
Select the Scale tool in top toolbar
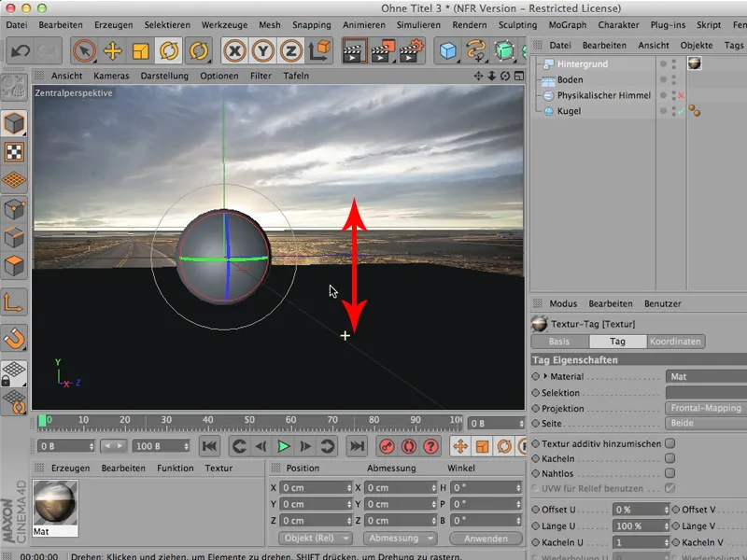pyautogui.click(x=141, y=50)
